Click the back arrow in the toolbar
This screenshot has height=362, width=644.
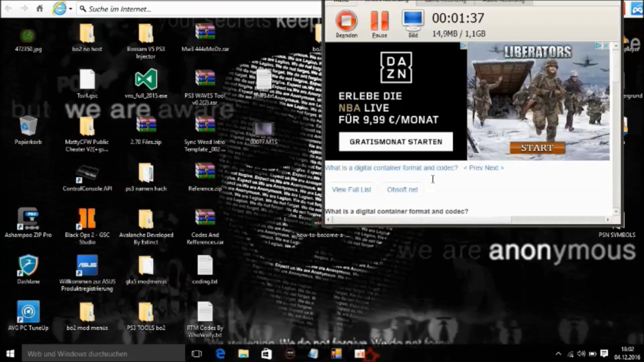click(9, 9)
